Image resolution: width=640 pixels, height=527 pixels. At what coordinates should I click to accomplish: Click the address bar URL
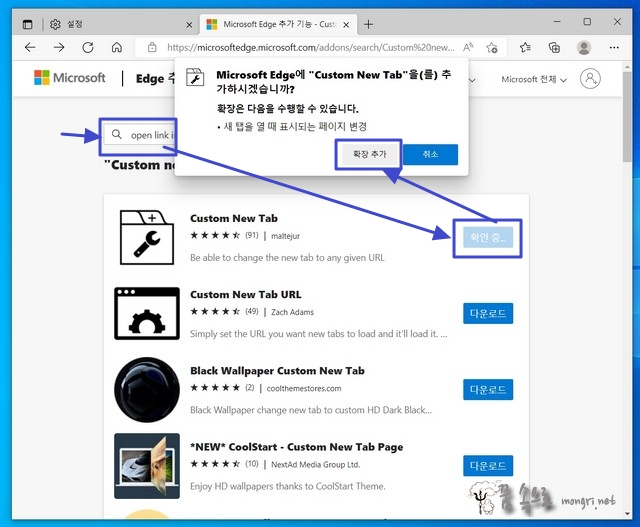point(310,48)
